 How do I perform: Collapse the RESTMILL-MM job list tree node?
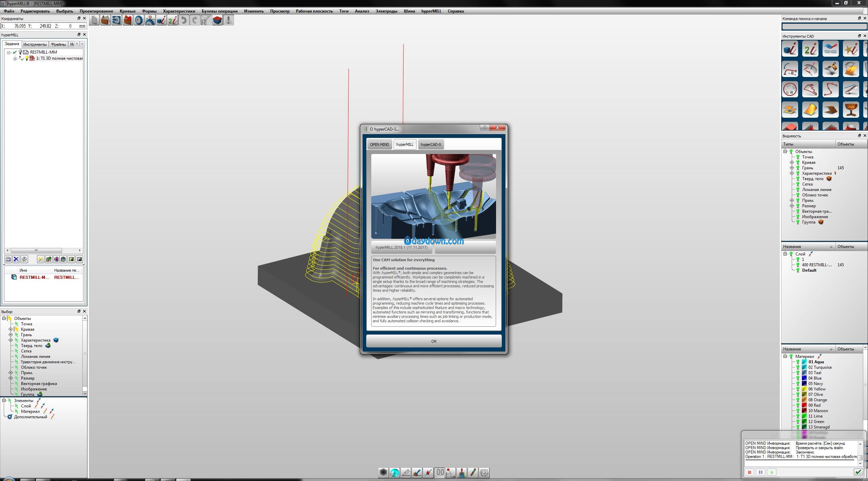click(9, 53)
